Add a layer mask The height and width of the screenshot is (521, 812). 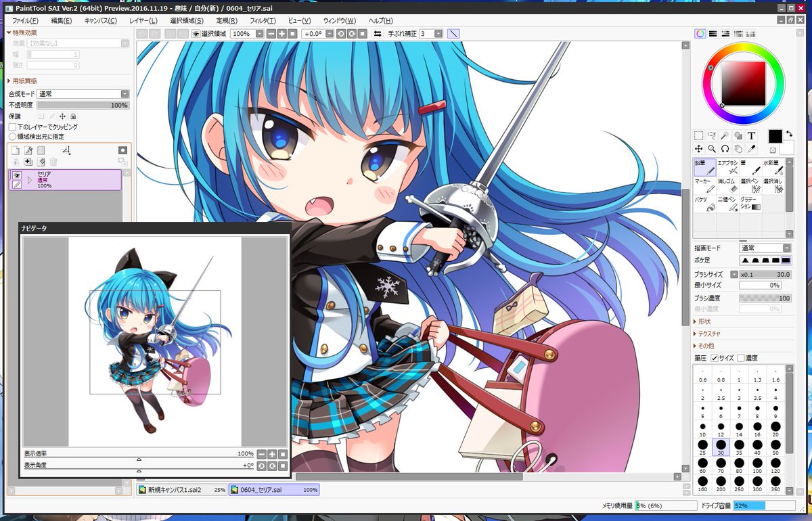click(x=122, y=150)
